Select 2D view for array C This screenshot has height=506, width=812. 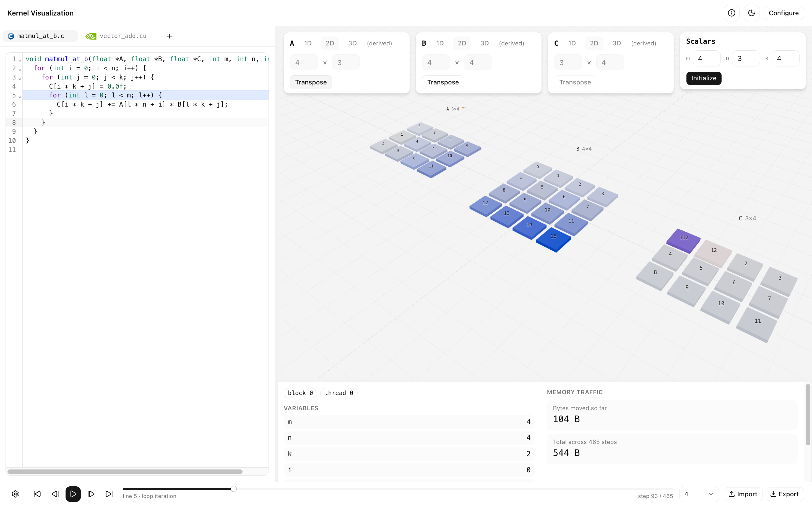coord(594,43)
